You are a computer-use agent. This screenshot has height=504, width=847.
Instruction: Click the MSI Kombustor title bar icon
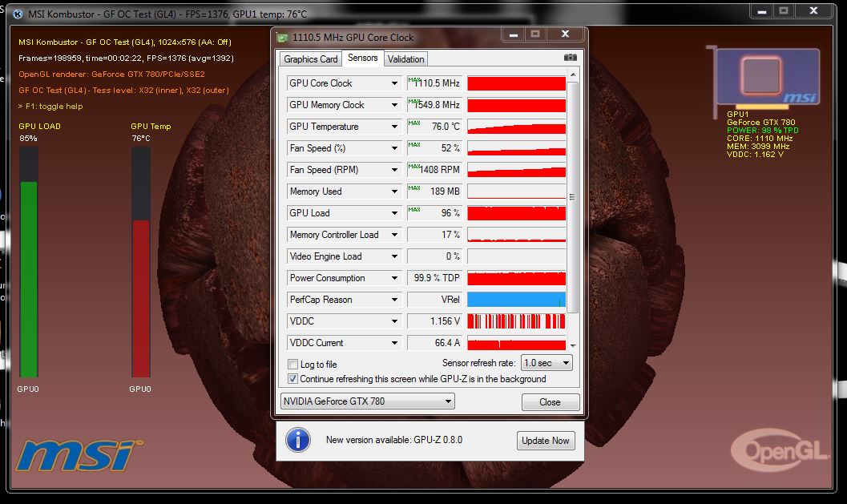coord(18,14)
